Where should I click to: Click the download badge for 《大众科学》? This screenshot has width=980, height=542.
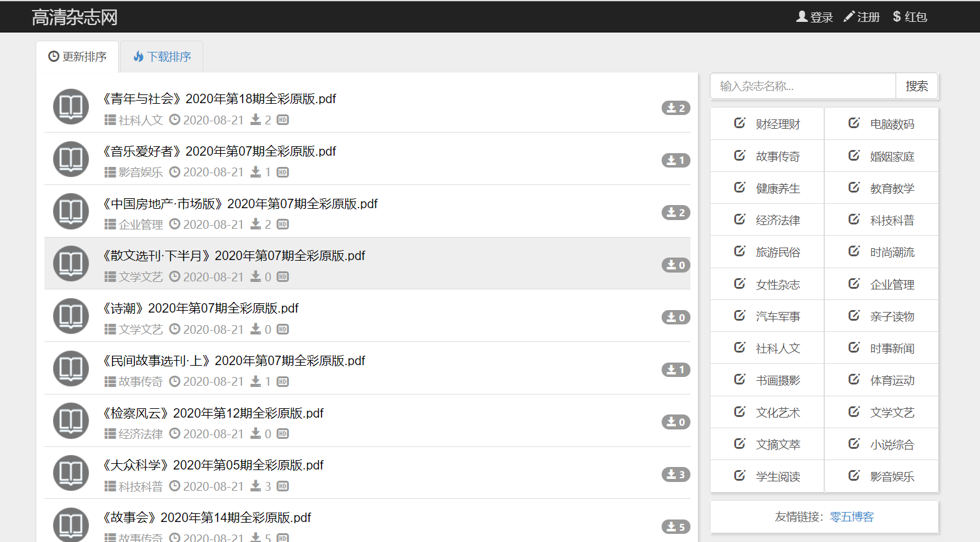pos(675,474)
